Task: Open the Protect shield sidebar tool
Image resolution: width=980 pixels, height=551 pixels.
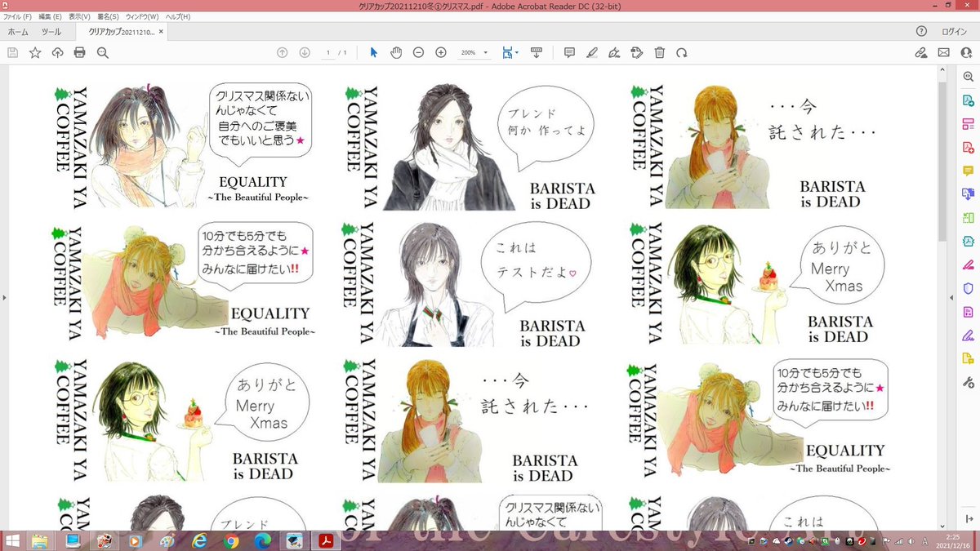Action: [x=969, y=288]
